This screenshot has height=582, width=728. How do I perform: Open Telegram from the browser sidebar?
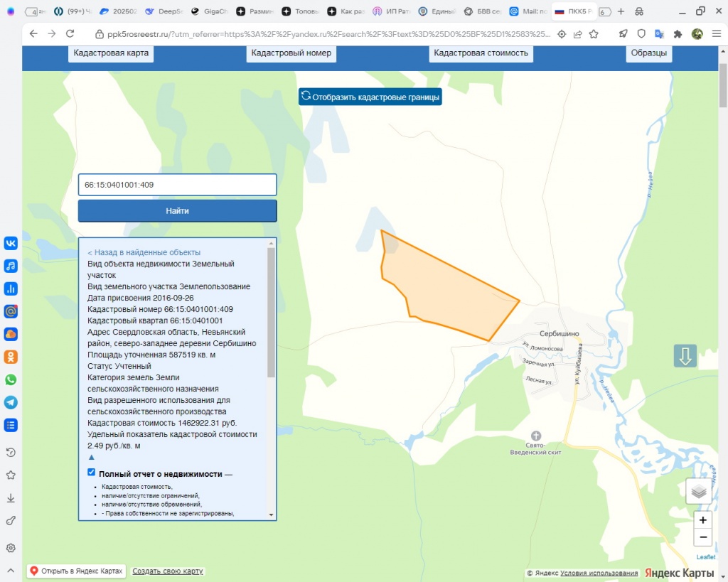click(x=11, y=402)
